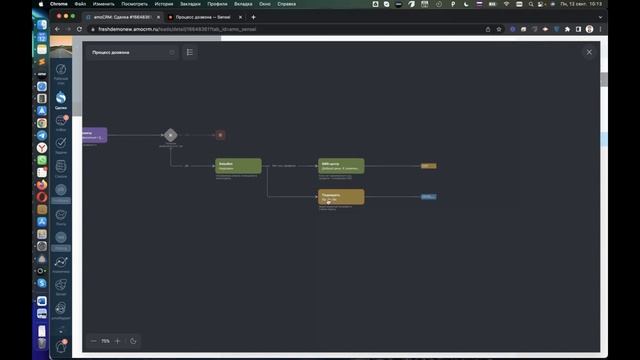Launch WhatsApp from the Dock
Screen dimensions: 640x360
pyautogui.click(x=42, y=160)
